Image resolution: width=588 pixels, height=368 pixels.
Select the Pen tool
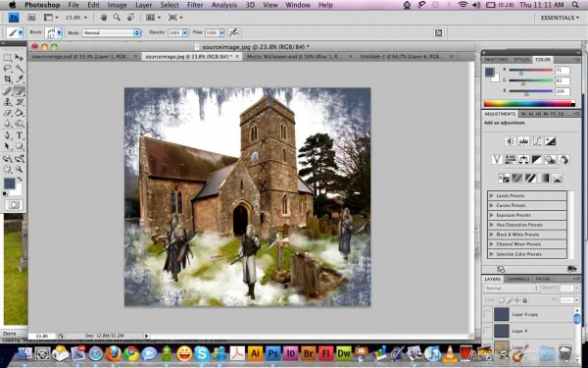(7, 135)
